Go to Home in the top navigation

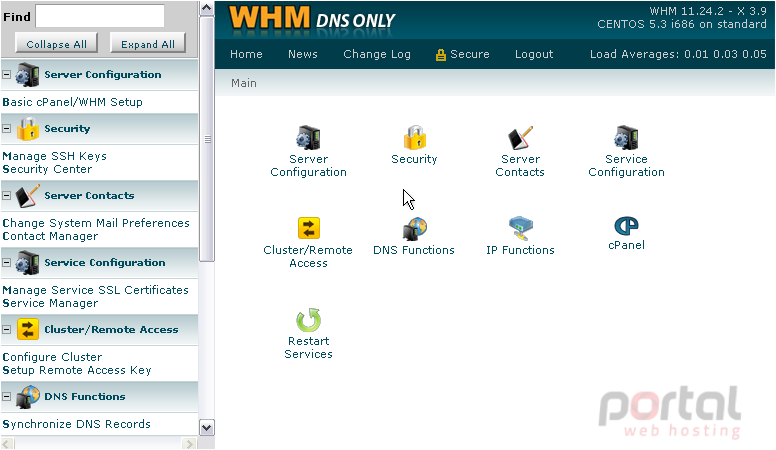[246, 54]
